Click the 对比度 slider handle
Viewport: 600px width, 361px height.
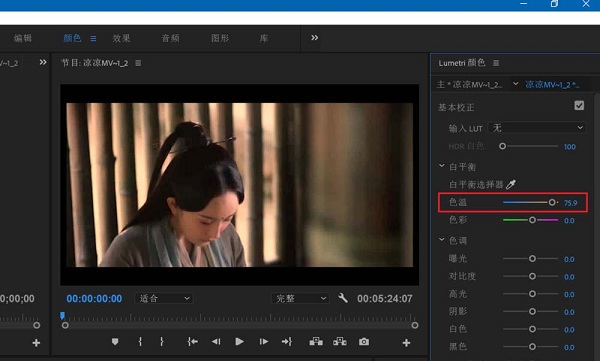coord(532,276)
